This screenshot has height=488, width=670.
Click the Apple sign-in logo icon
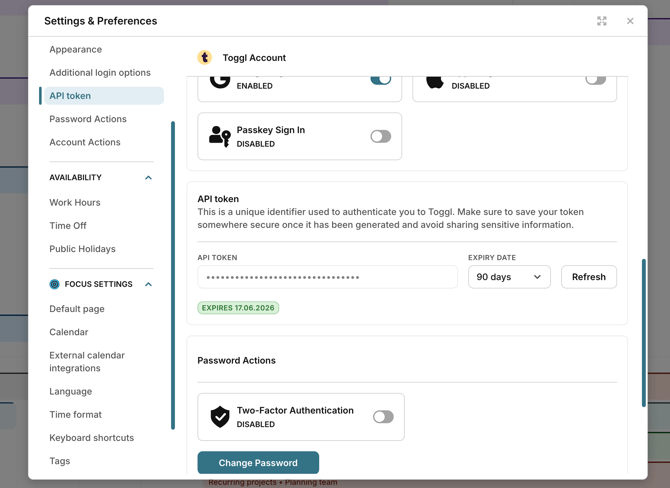point(435,81)
